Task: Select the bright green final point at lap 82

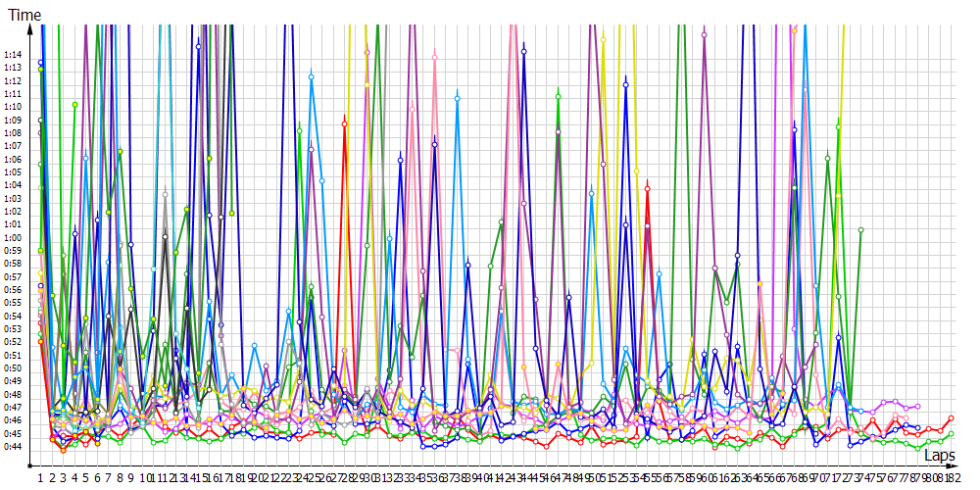Action: click(x=950, y=434)
